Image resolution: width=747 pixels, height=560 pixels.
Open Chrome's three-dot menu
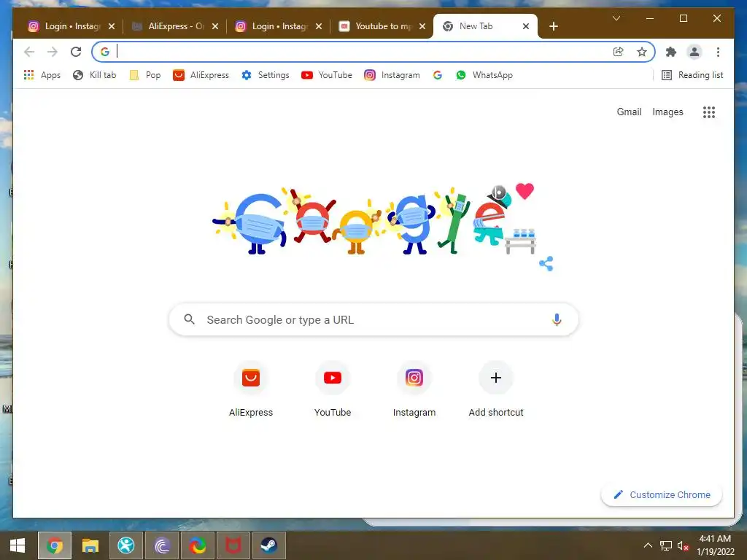718,52
